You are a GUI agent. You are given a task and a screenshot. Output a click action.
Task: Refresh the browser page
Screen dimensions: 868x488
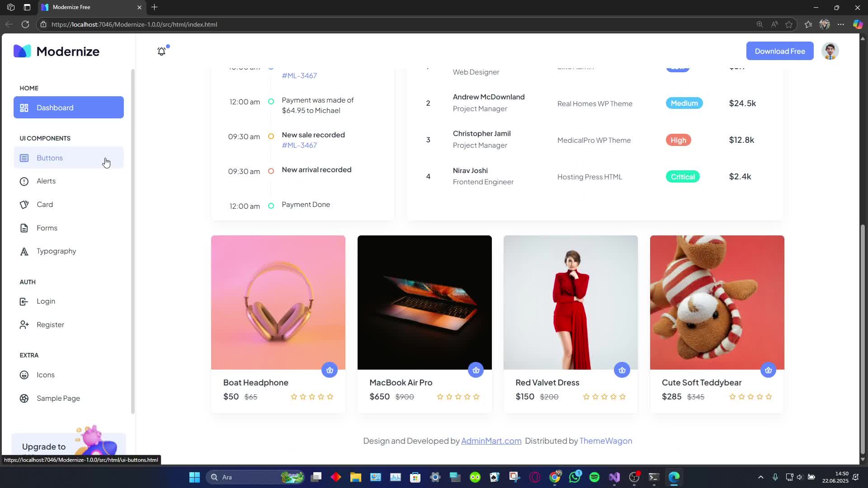coord(25,24)
